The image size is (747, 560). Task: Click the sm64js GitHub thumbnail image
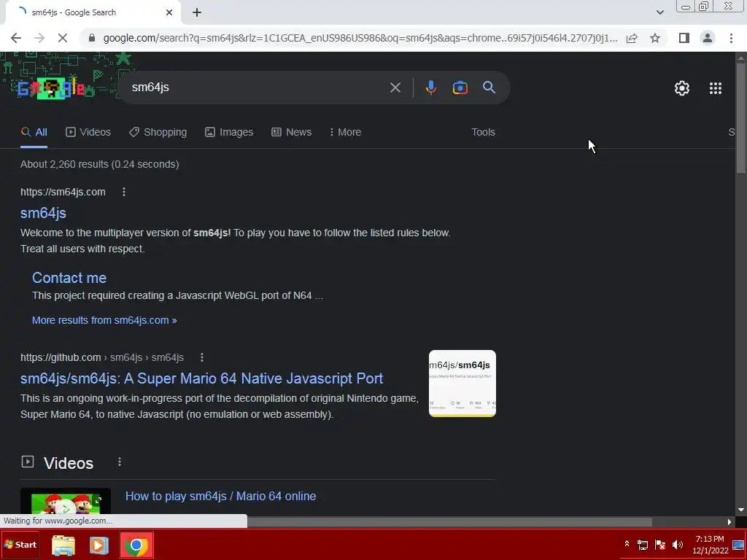coord(462,384)
